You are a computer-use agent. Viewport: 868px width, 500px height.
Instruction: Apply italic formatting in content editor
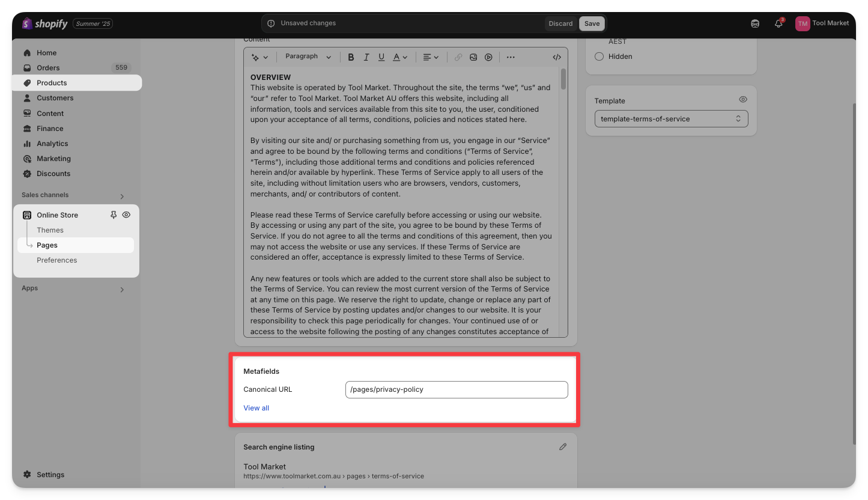(366, 57)
